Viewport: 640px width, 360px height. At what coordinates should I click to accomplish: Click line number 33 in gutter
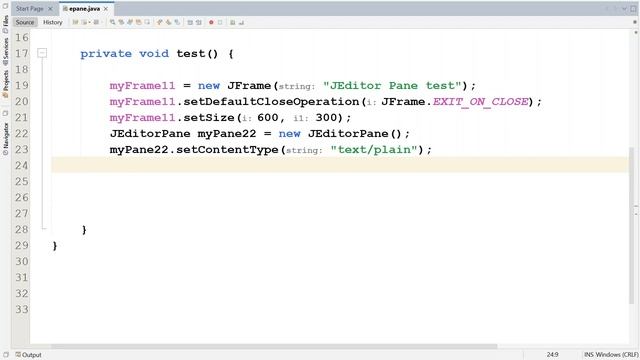click(22, 309)
